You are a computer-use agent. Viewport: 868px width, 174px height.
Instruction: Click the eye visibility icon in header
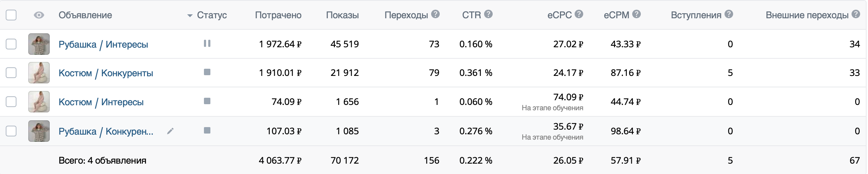pos(39,15)
